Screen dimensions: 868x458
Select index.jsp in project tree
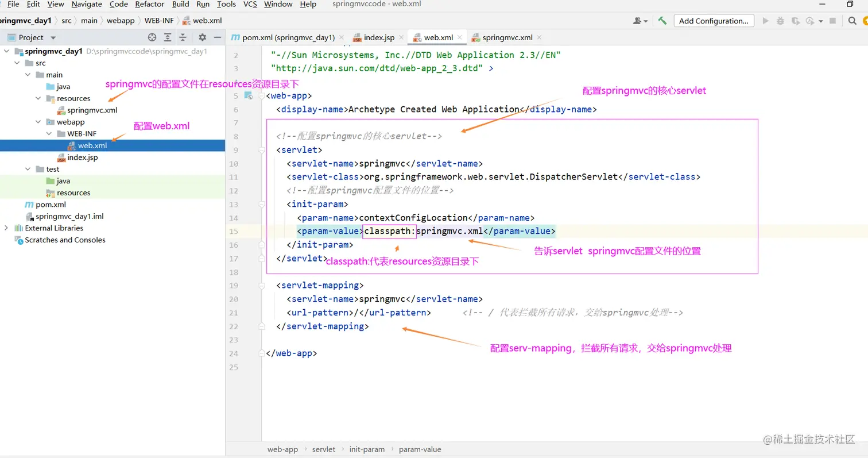tap(82, 157)
